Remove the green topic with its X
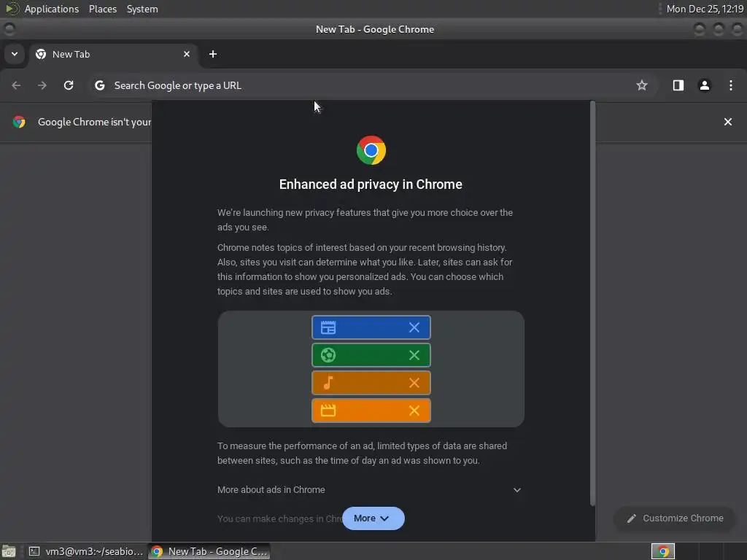Image resolution: width=747 pixels, height=560 pixels. click(x=414, y=355)
